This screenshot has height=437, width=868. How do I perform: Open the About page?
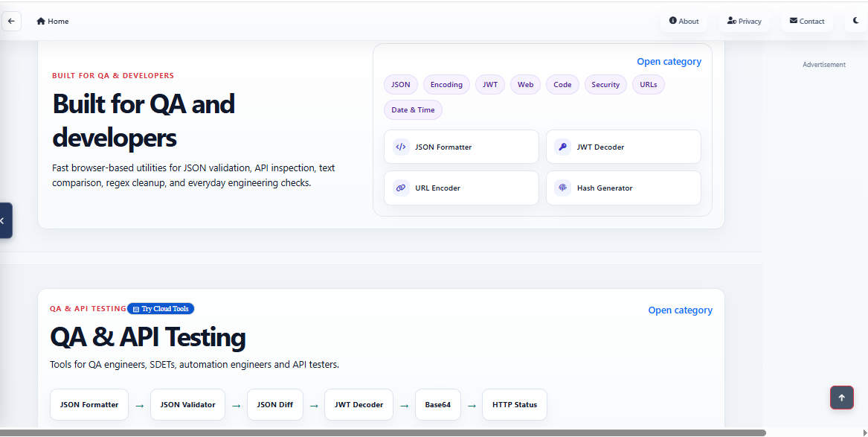tap(684, 21)
